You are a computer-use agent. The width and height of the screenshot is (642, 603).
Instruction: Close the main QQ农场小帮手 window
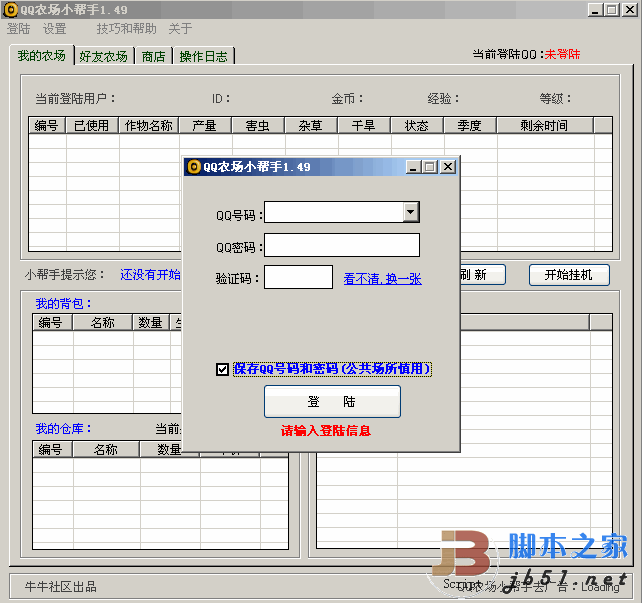pos(630,9)
